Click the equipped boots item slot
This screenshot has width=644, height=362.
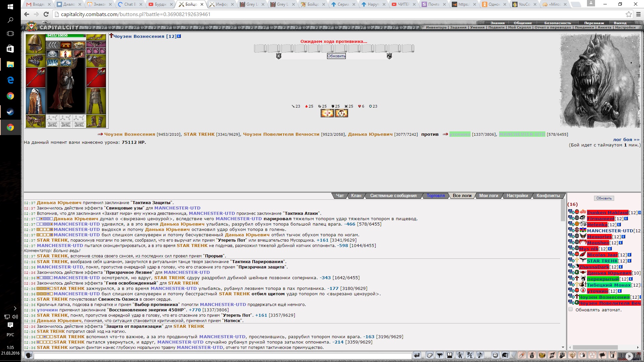click(x=96, y=121)
